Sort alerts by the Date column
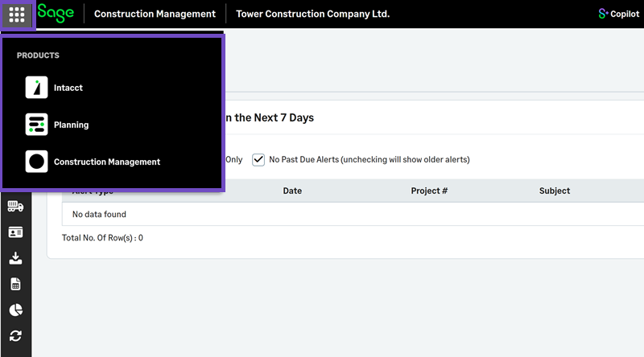644x357 pixels. [292, 191]
